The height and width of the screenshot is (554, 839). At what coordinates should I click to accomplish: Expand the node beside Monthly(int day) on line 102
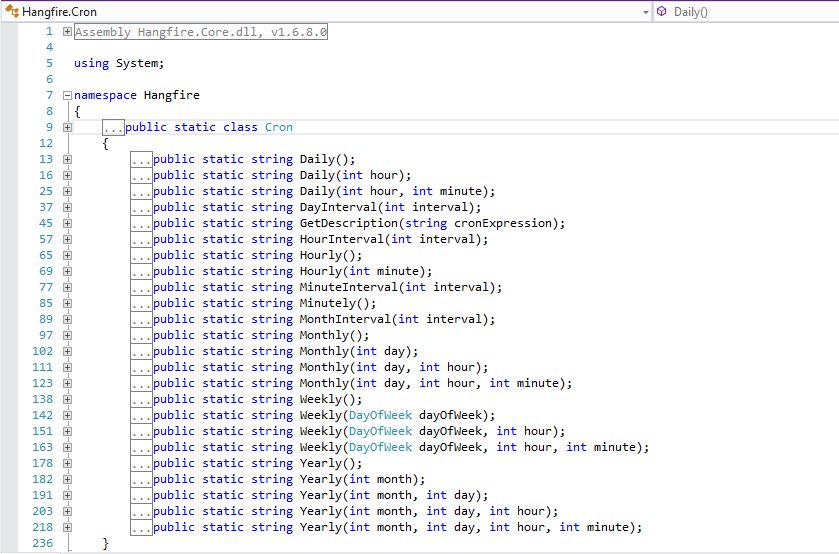tap(67, 352)
